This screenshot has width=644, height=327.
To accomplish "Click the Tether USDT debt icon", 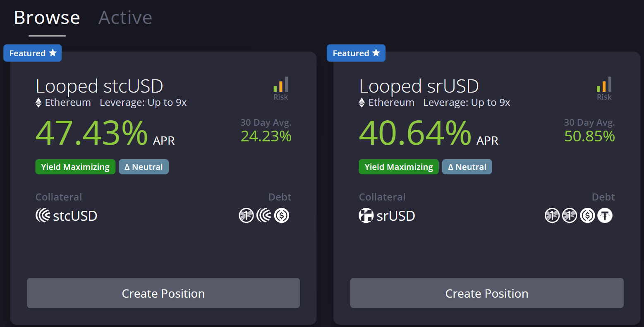I will (605, 215).
